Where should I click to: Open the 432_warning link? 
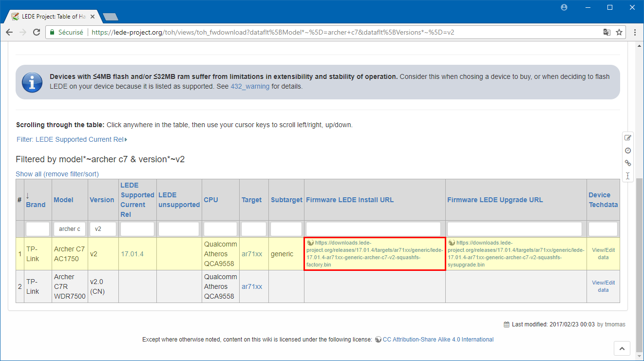tap(250, 86)
